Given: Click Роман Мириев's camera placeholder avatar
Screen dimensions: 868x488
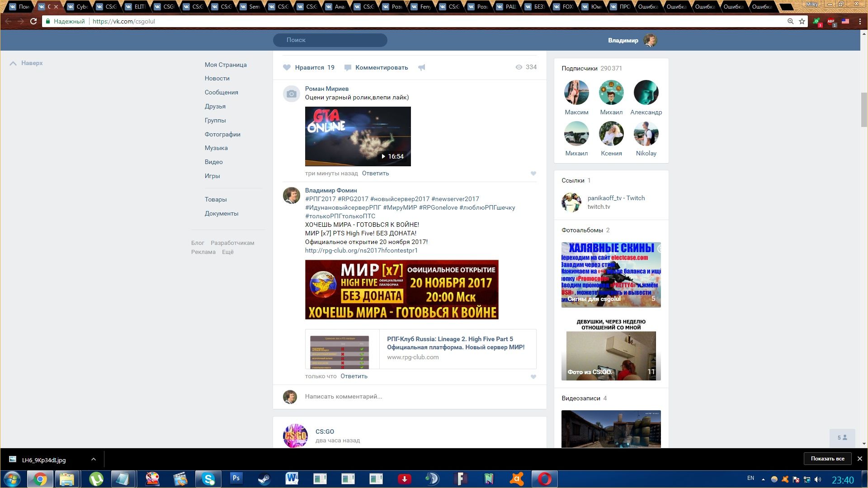Looking at the screenshot, I should pos(292,94).
